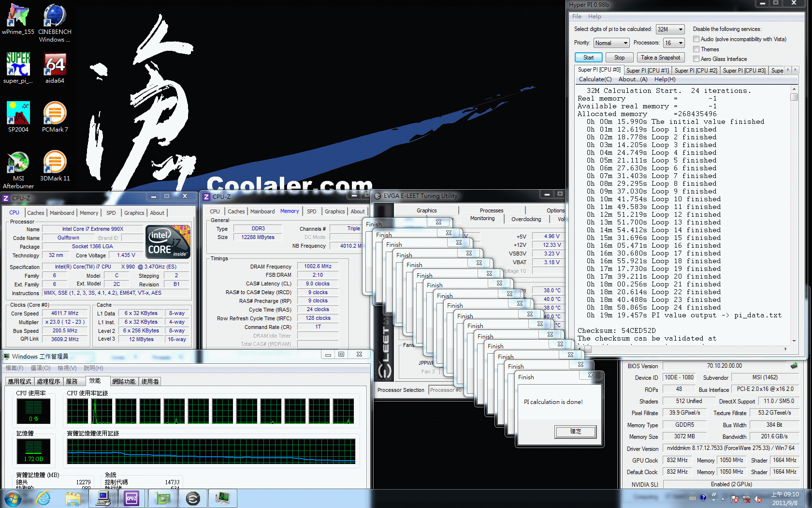Image resolution: width=812 pixels, height=508 pixels.
Task: Click the network icon in the system tray
Action: (x=746, y=499)
